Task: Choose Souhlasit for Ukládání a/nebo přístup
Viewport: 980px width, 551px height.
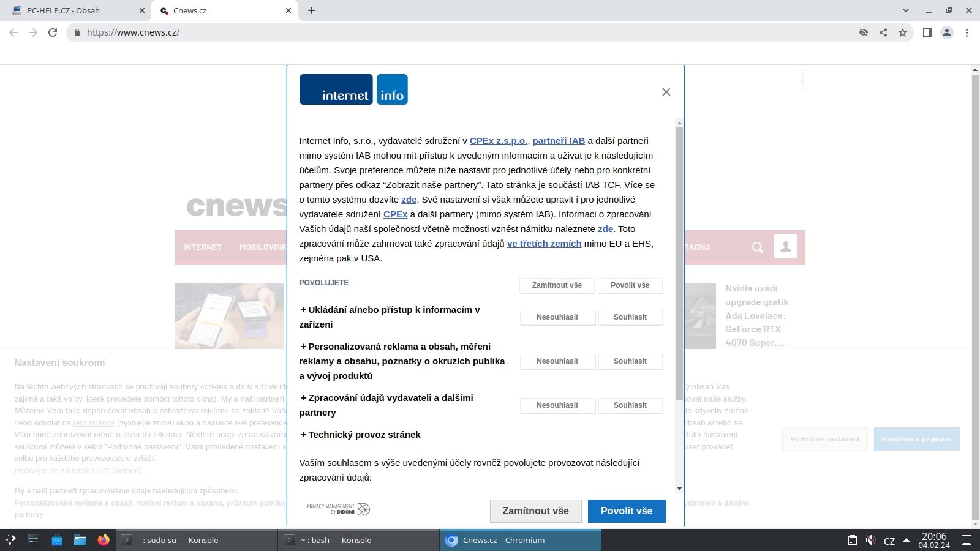Action: 630,317
